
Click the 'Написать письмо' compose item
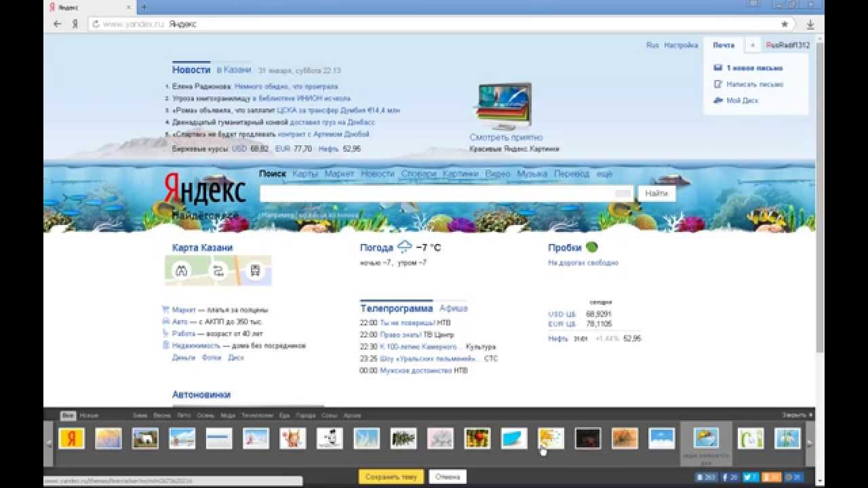pos(749,84)
